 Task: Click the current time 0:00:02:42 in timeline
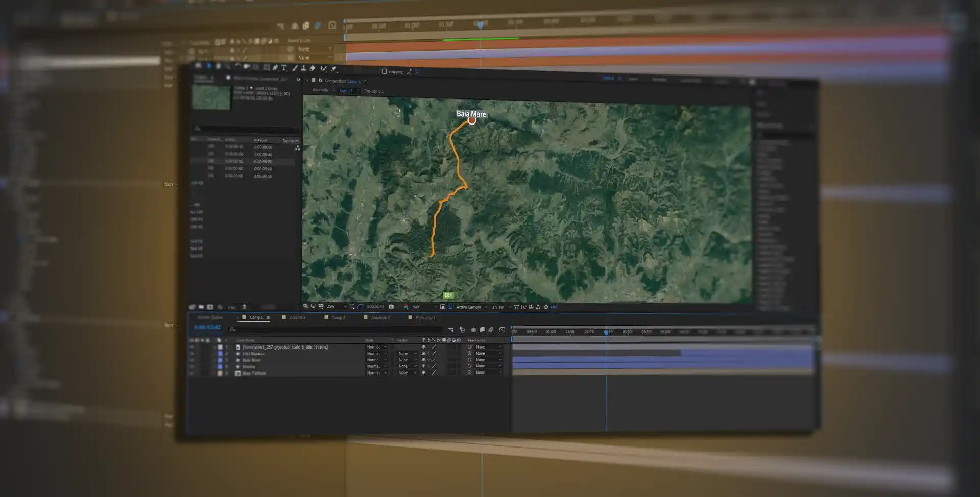(x=207, y=327)
